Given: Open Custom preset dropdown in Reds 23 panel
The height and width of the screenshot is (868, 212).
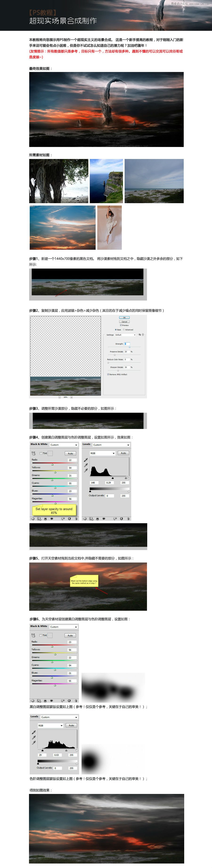Looking at the screenshot, I should point(63,627).
